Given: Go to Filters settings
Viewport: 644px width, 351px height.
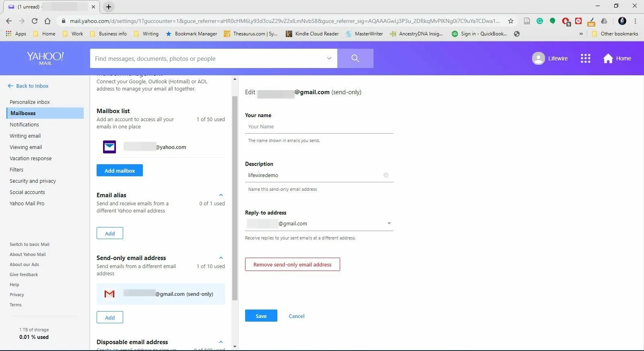Looking at the screenshot, I should [x=17, y=169].
